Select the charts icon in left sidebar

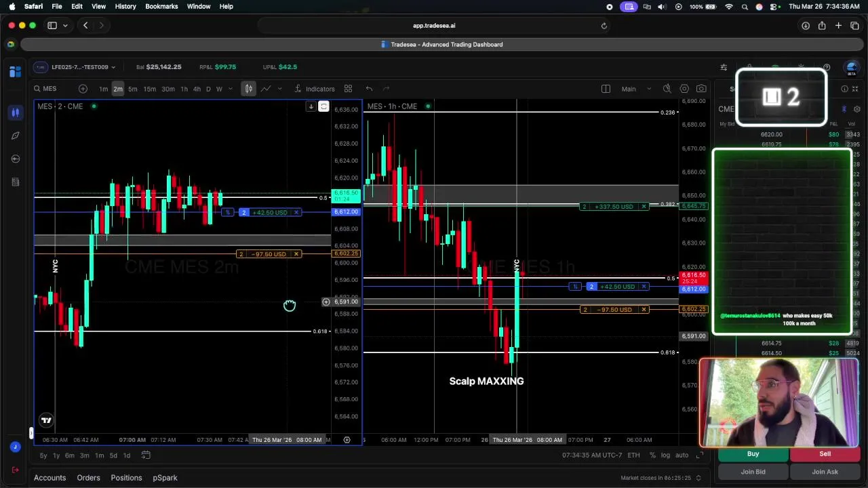[15, 113]
